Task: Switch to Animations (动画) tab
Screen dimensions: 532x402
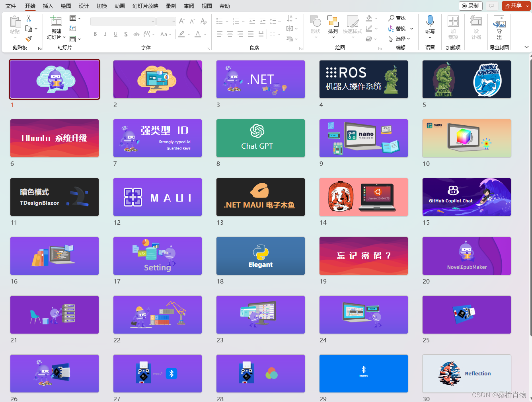Action: 120,6
